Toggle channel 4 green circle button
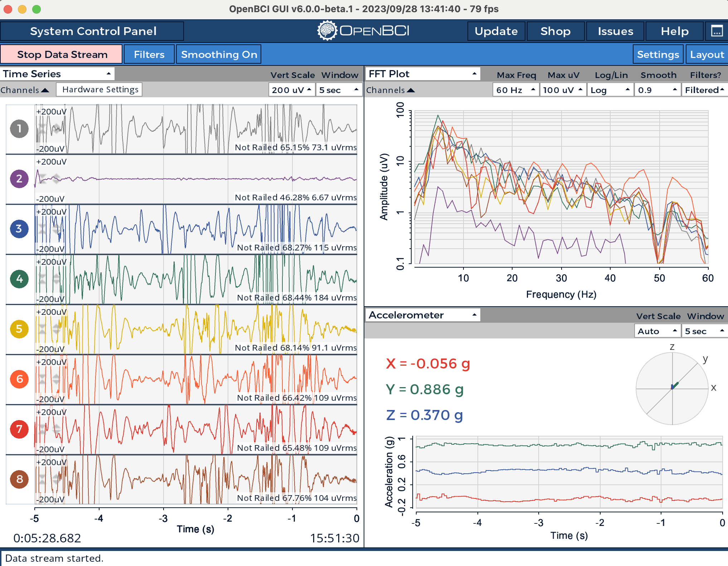Viewport: 728px width, 566px height. (x=19, y=279)
